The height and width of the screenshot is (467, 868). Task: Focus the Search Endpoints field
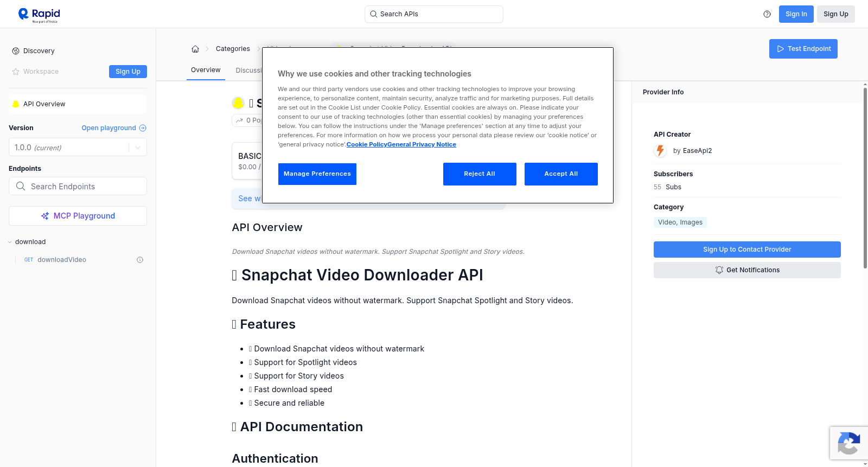(78, 186)
